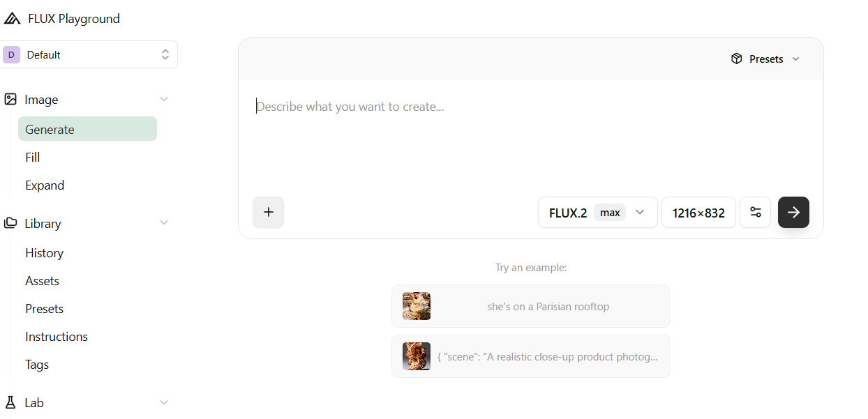The image size is (868, 419).
Task: Open advanced settings with sliders icon
Action: 756,212
